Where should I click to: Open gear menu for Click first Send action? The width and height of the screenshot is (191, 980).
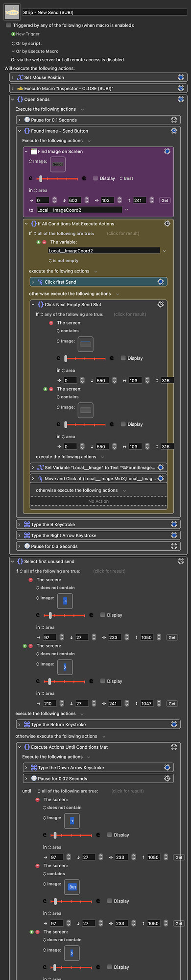pyautogui.click(x=160, y=282)
